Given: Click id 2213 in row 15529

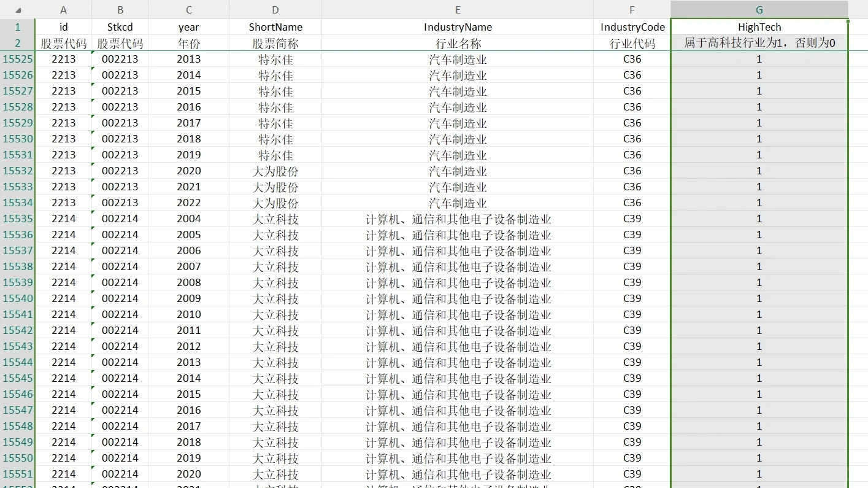Looking at the screenshot, I should [63, 123].
